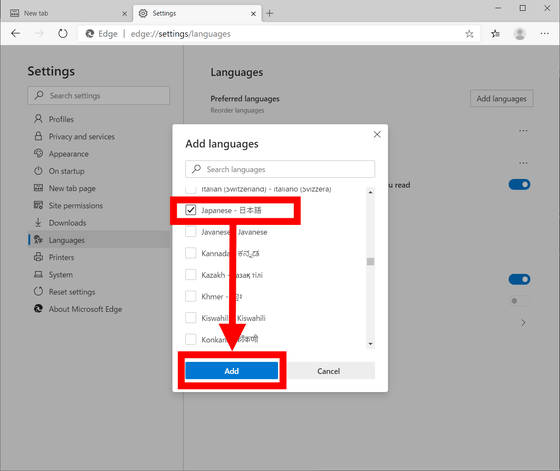Switch to the New tab tab

(x=66, y=13)
